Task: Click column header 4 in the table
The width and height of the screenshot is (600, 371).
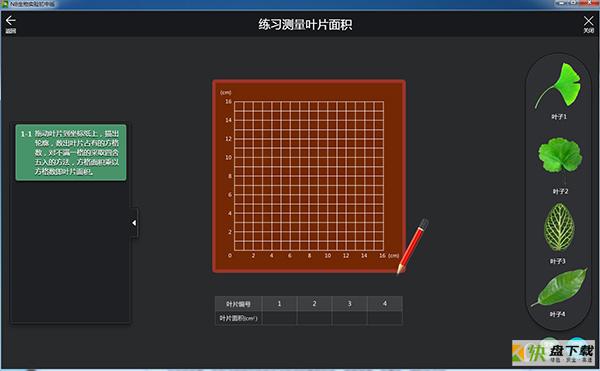Action: pyautogui.click(x=385, y=304)
